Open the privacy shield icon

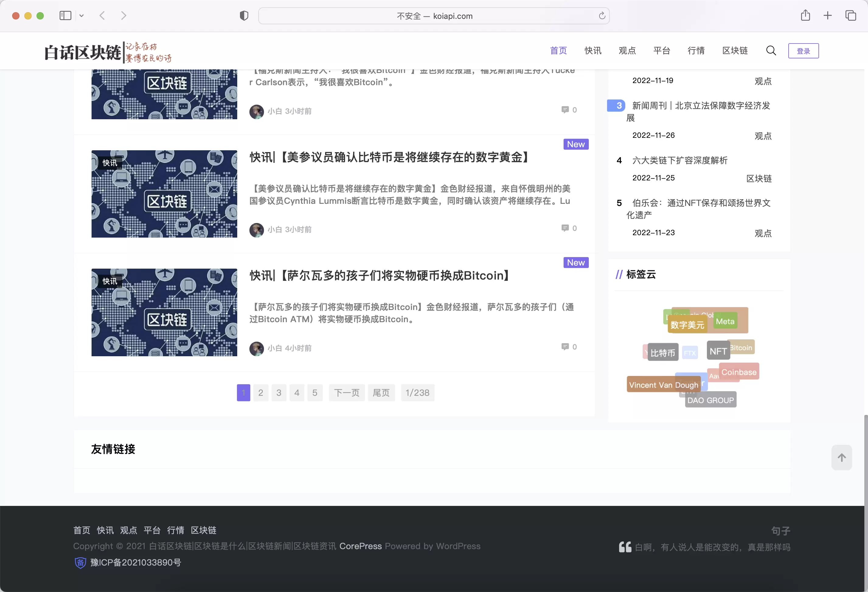[x=244, y=16]
